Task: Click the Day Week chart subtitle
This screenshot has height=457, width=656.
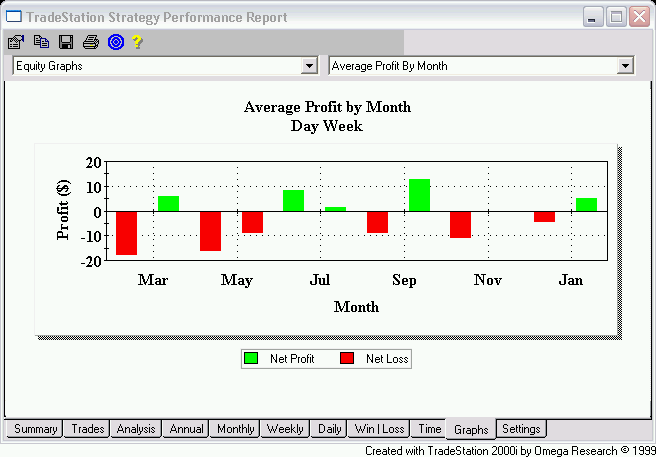Action: [327, 126]
